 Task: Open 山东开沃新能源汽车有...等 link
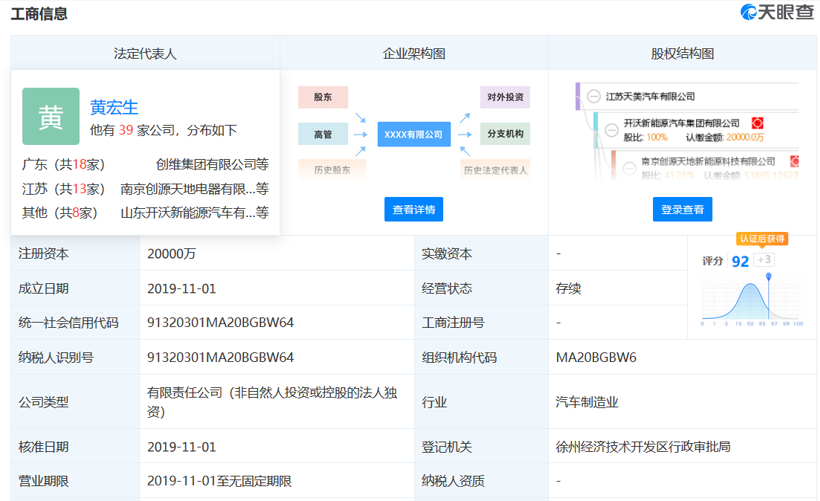click(x=194, y=213)
